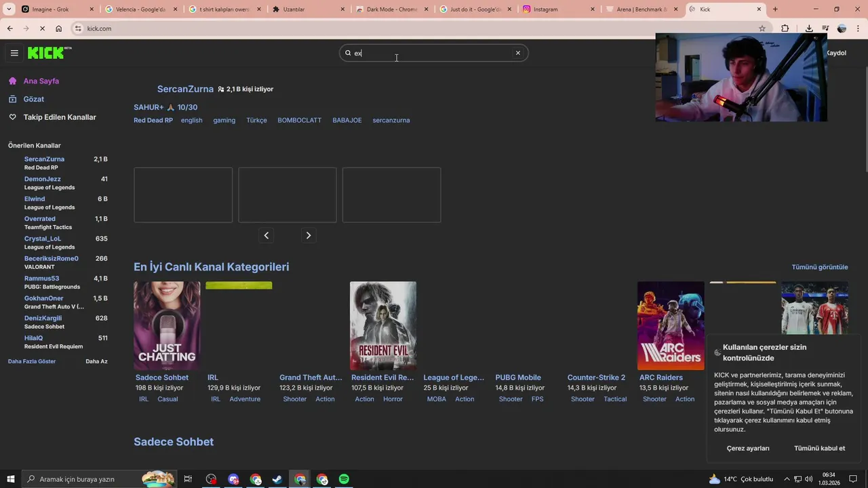Viewport: 868px width, 488px height.
Task: Open Crystal_LoL recommended channel
Action: tap(43, 239)
